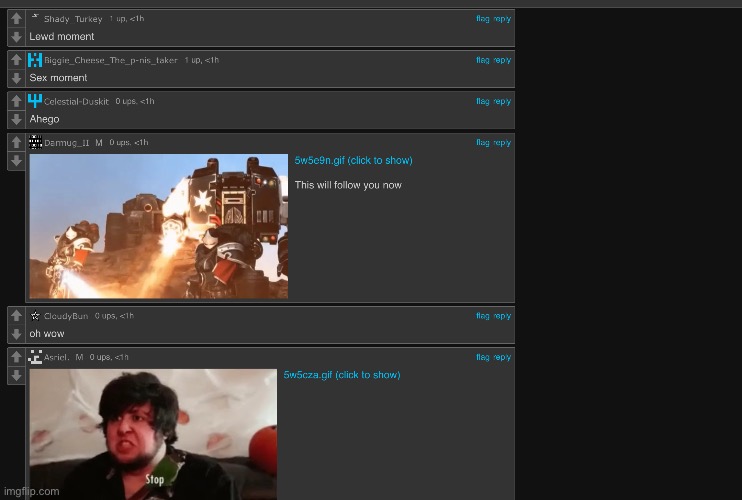Flag the "Ahego" comment

(x=483, y=101)
